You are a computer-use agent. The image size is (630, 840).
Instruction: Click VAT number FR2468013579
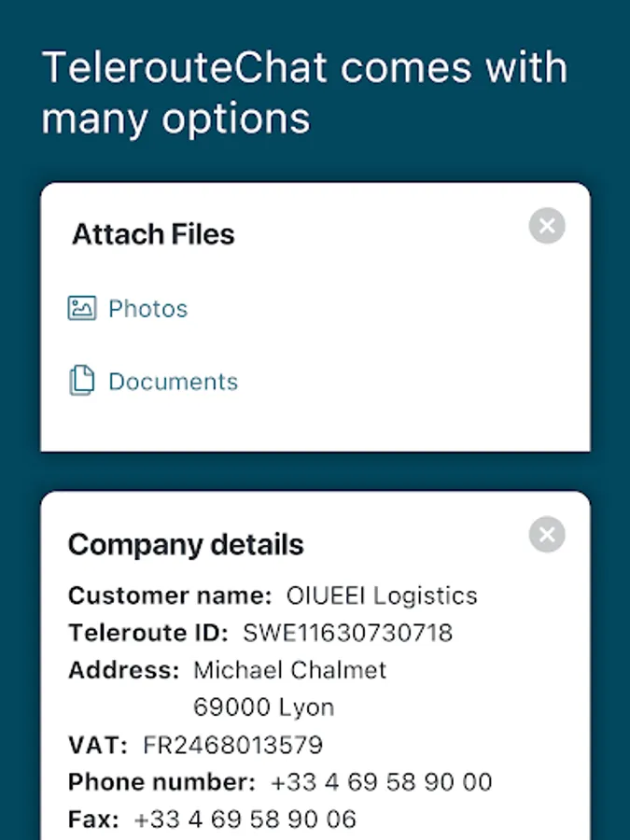(233, 745)
